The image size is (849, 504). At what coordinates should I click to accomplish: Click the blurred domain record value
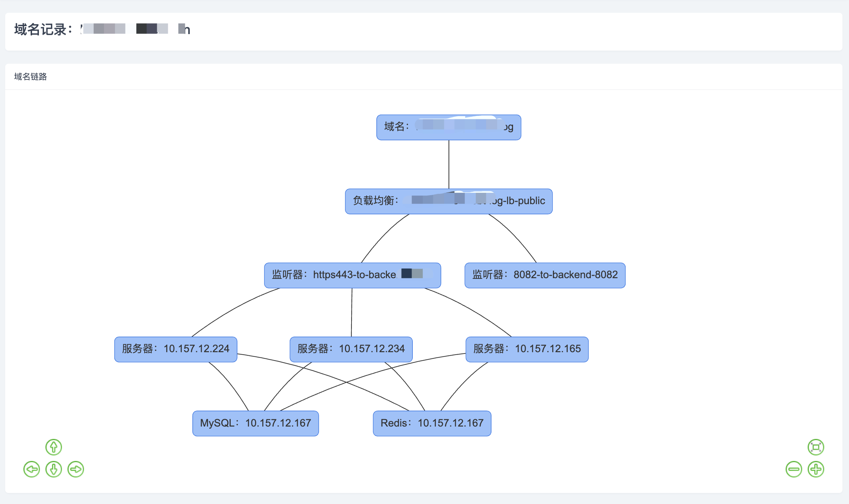[135, 29]
